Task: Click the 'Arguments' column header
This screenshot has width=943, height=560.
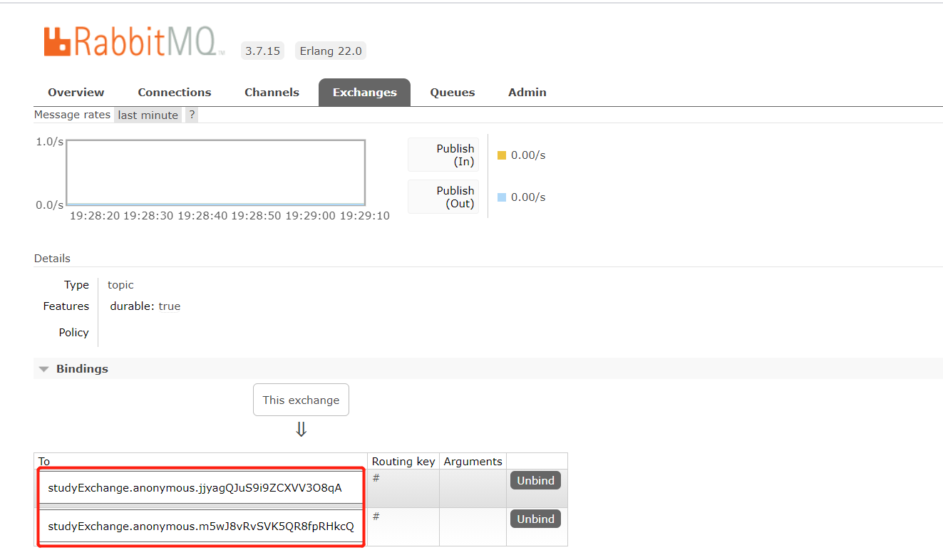Action: (x=473, y=461)
